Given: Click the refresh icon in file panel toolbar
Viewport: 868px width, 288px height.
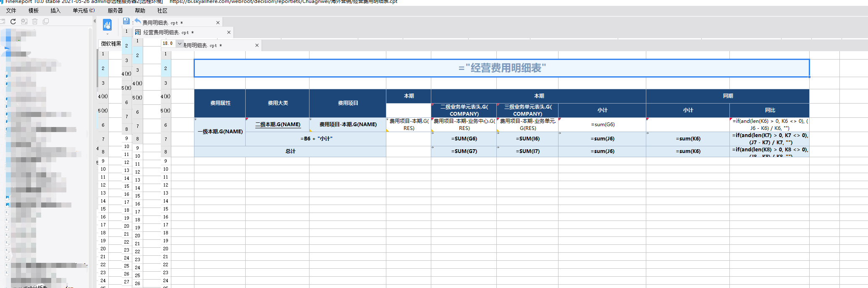Looking at the screenshot, I should tap(13, 21).
